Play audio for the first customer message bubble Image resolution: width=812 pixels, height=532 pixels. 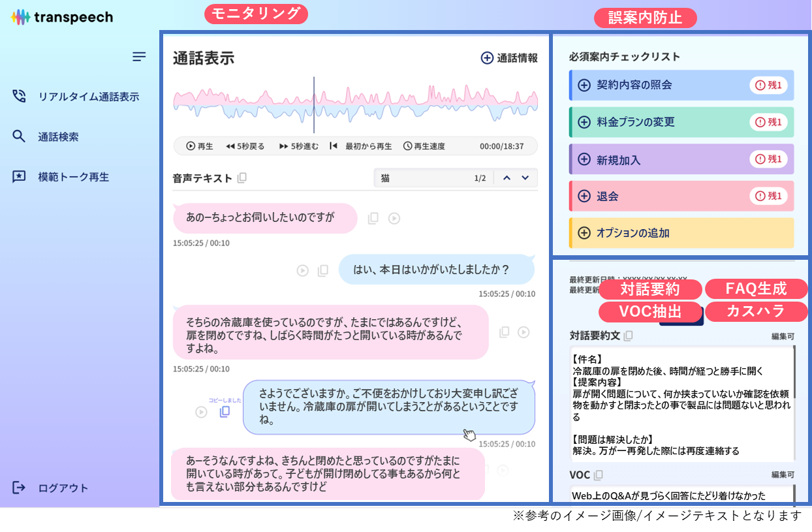[394, 218]
